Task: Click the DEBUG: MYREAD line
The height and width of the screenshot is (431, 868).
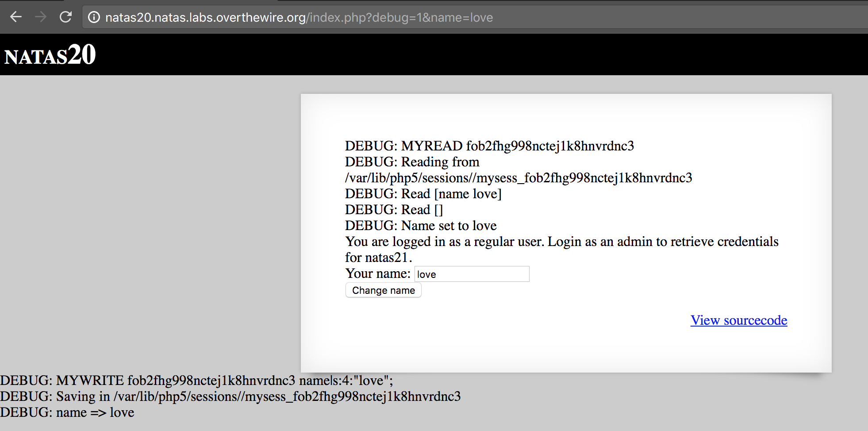Action: (x=489, y=146)
